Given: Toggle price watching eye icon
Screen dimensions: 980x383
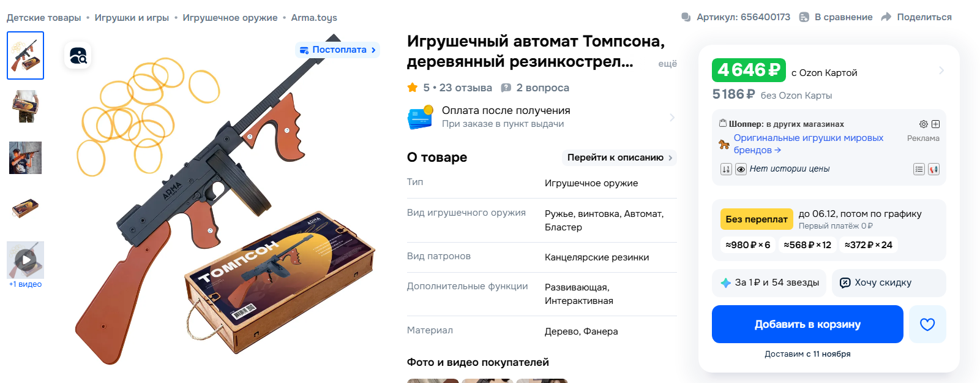Looking at the screenshot, I should point(741,169).
